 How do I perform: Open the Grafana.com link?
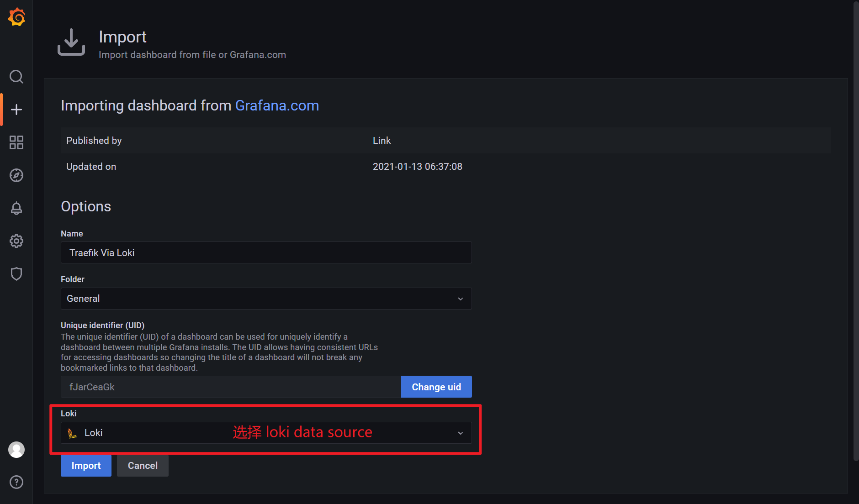(277, 105)
